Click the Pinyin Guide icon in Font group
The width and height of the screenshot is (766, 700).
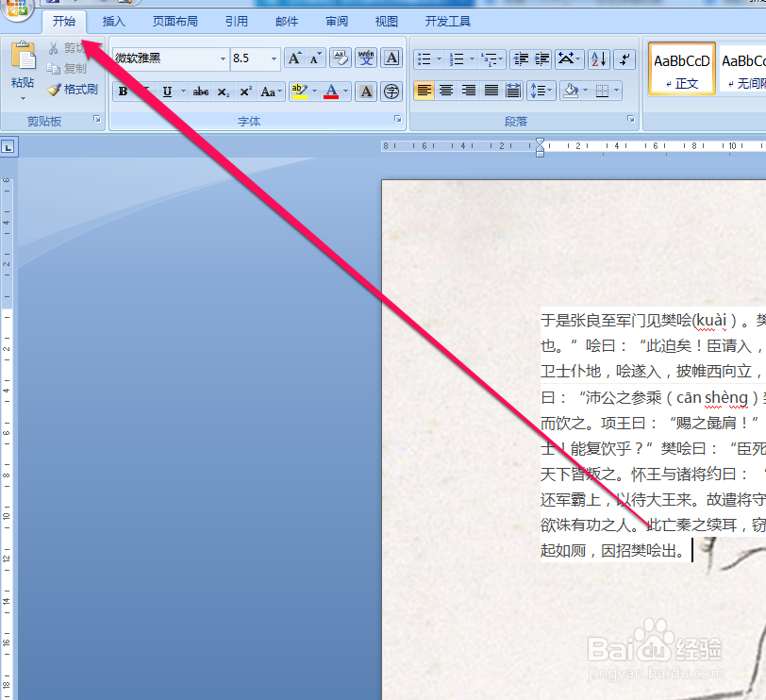tap(366, 60)
